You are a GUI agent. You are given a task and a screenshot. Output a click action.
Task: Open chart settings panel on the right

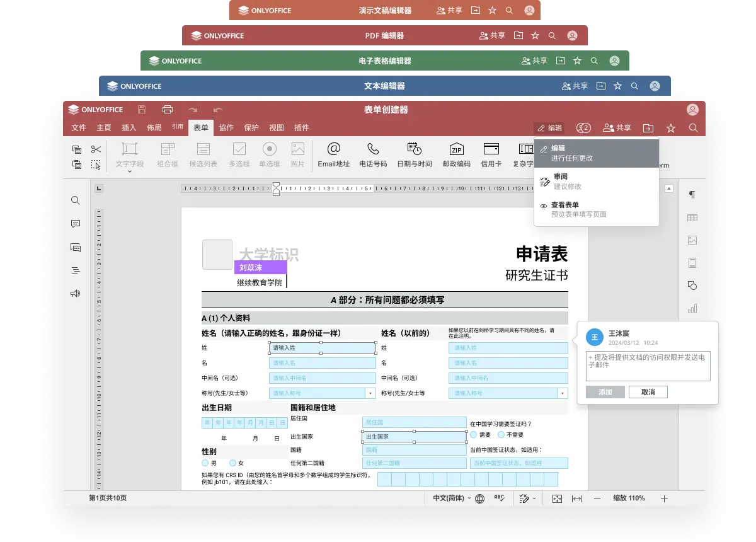click(x=692, y=308)
